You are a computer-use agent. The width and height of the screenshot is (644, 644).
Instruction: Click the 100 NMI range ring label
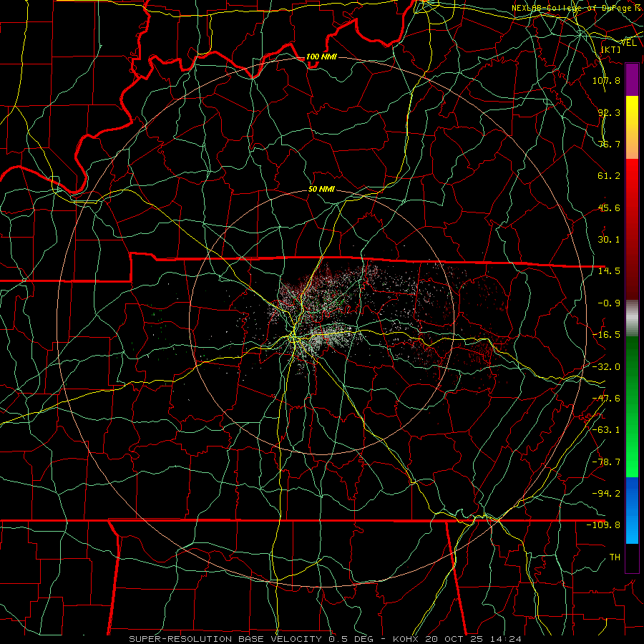click(321, 57)
